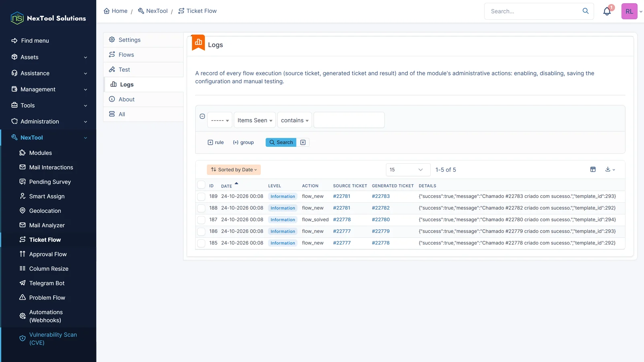Screen dimensions: 644x362
Task: Clear the search criteria with the X icon
Action: click(303, 142)
